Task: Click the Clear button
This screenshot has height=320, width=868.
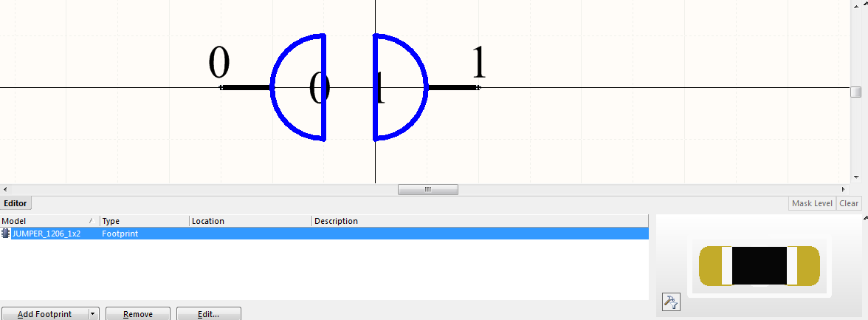Action: 849,203
